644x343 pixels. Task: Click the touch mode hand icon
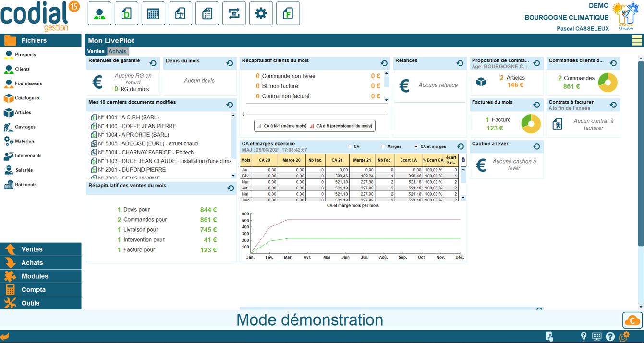click(x=549, y=337)
